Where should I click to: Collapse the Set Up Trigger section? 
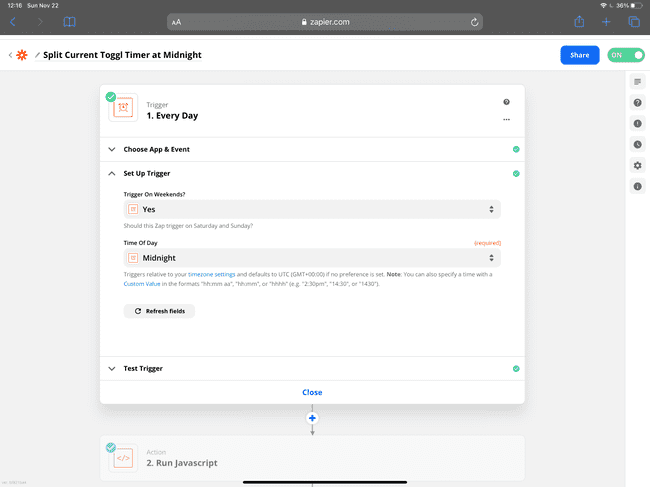click(312, 173)
